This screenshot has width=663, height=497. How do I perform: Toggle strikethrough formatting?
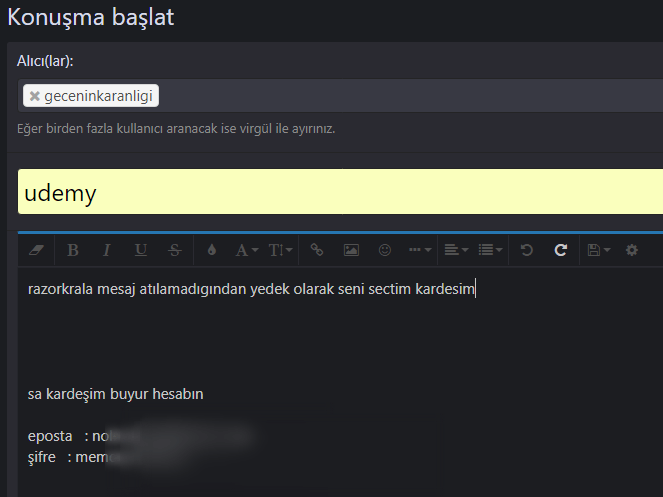click(x=175, y=250)
